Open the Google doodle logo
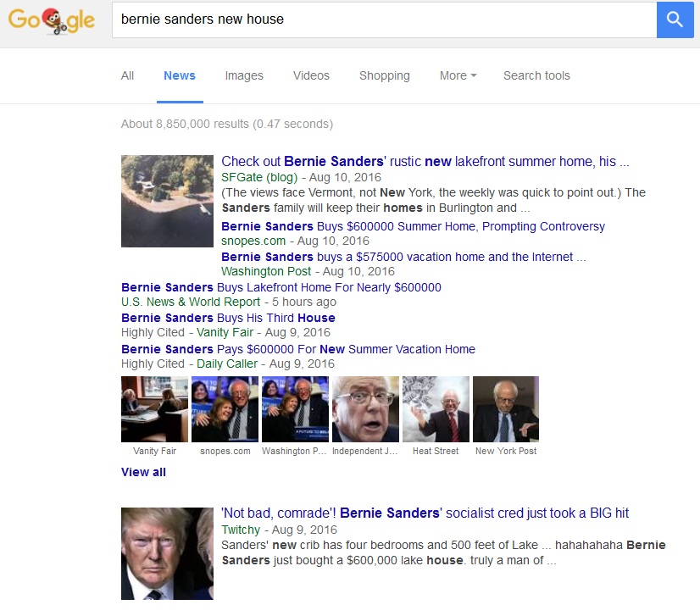 pyautogui.click(x=52, y=20)
